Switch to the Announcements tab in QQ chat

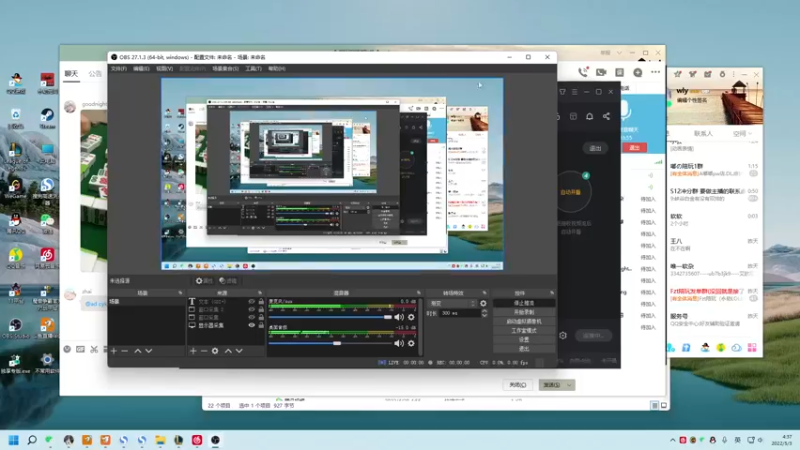pos(95,74)
